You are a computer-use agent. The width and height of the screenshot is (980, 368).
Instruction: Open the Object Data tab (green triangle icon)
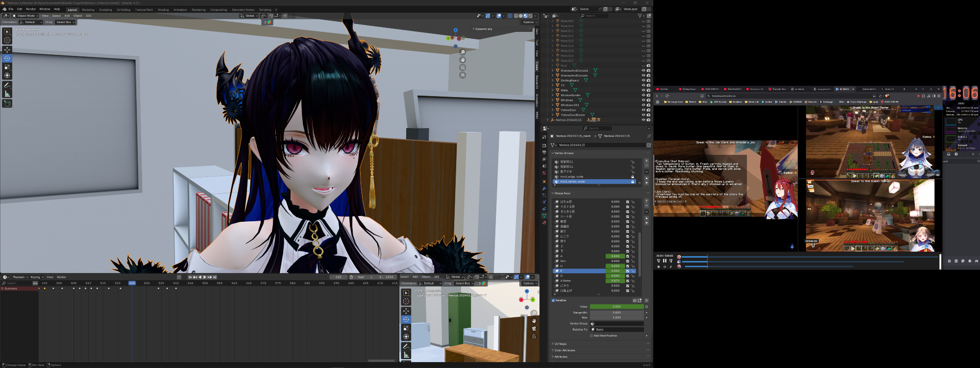point(544,215)
